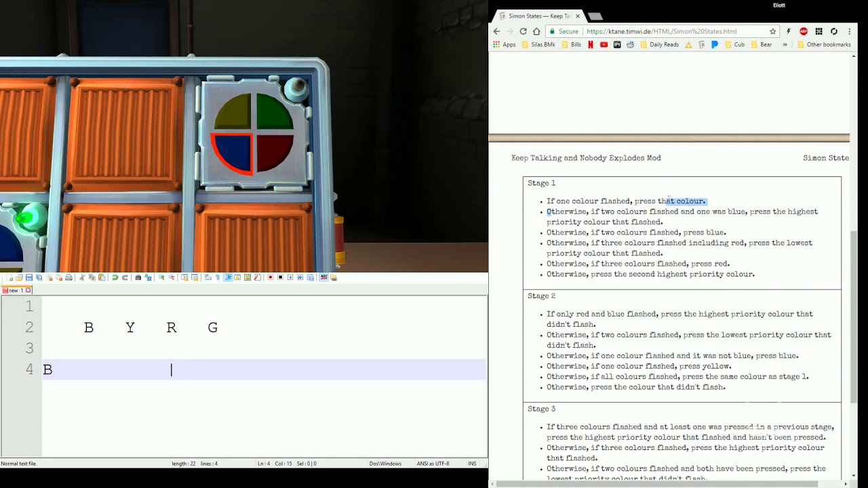
Task: Open the Reddit bookmark icon
Action: (x=631, y=45)
